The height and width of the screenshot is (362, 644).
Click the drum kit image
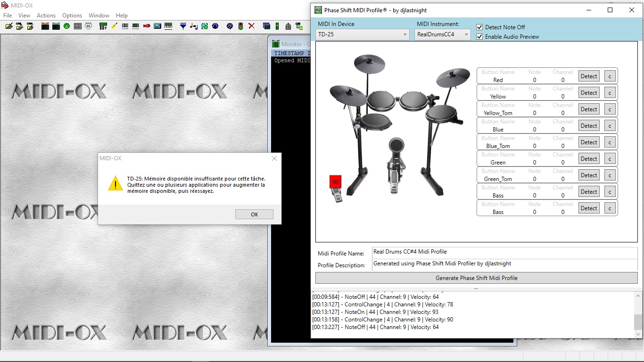coord(400,129)
